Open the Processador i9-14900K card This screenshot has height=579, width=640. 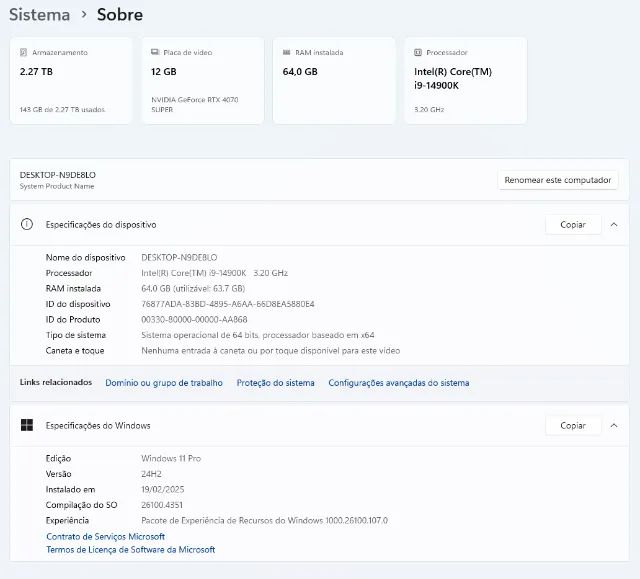466,80
